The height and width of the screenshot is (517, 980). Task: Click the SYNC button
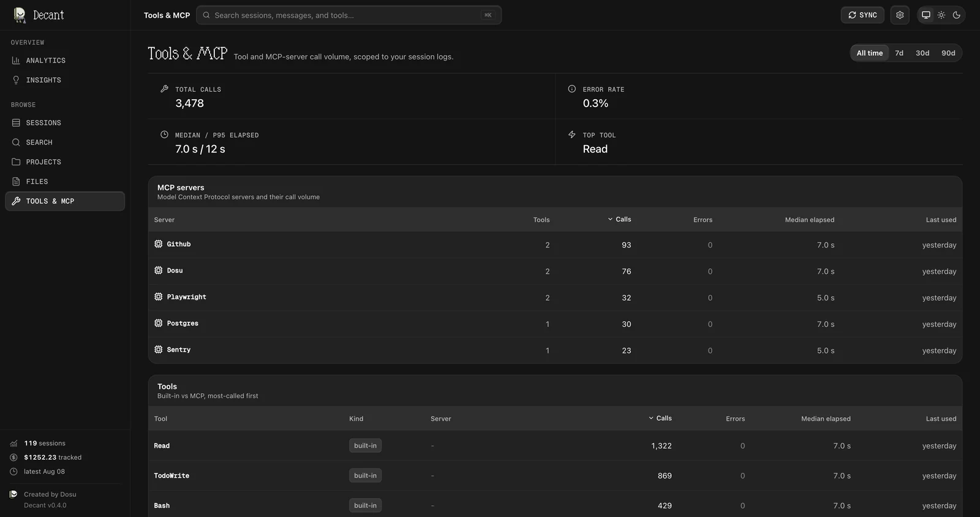[862, 15]
